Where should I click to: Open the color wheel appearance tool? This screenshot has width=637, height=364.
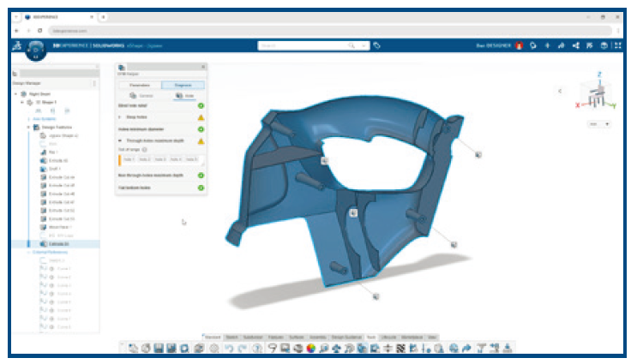click(310, 348)
